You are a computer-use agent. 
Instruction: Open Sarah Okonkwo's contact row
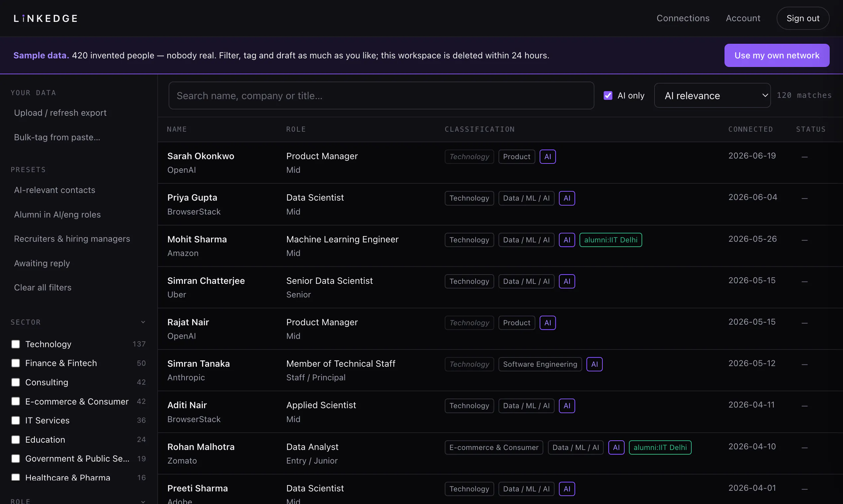pos(500,163)
